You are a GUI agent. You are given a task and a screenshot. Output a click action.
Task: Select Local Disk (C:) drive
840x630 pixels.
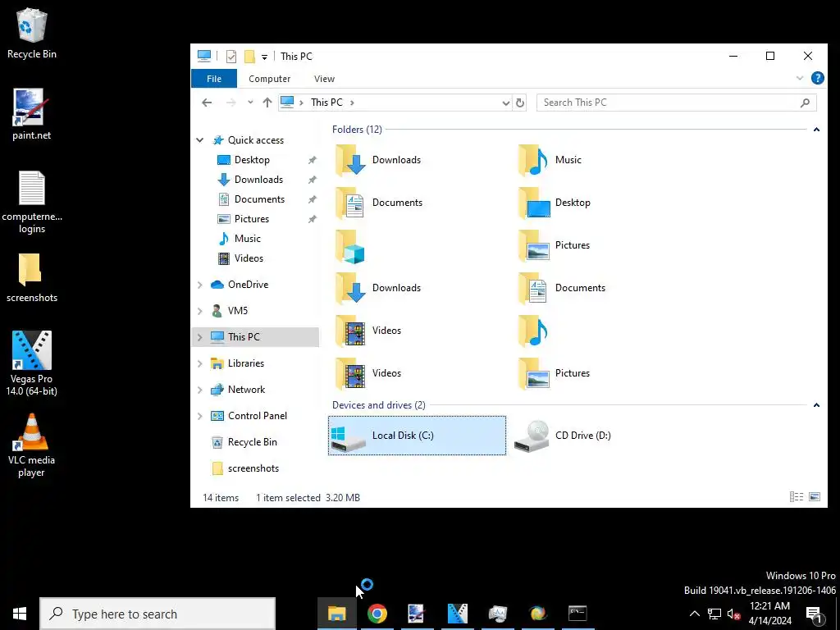[417, 436]
